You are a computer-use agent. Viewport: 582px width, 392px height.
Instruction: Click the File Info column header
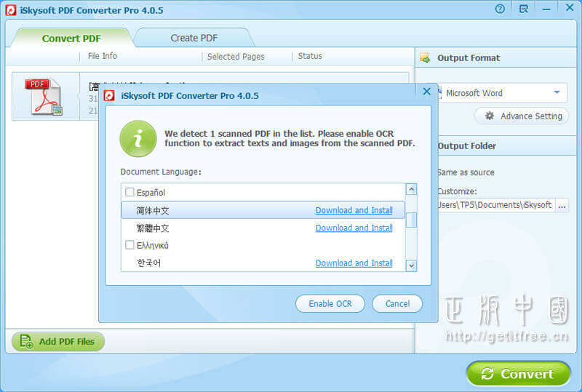click(x=102, y=56)
